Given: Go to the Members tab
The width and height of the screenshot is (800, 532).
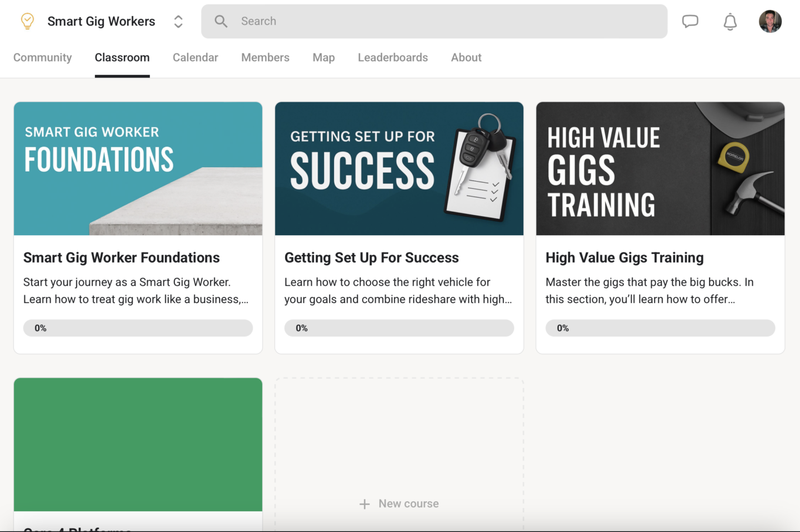Looking at the screenshot, I should click(265, 57).
